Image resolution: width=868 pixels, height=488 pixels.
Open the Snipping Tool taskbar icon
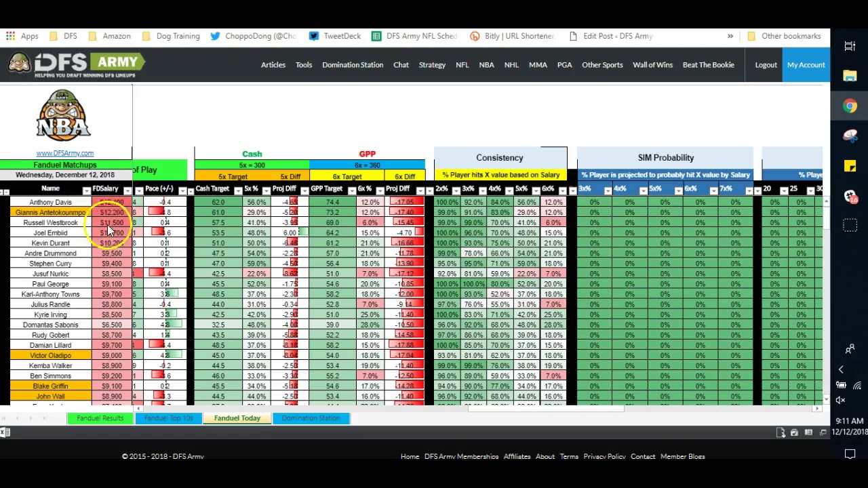850,136
